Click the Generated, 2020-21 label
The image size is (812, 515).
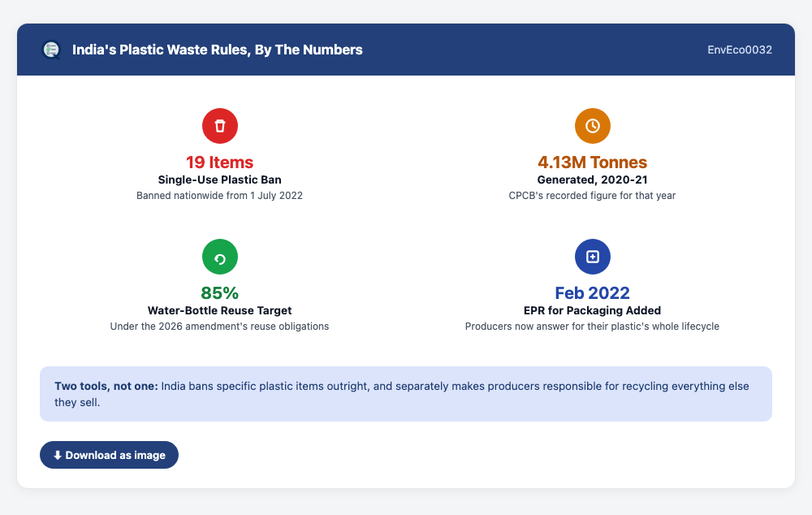[x=593, y=180]
